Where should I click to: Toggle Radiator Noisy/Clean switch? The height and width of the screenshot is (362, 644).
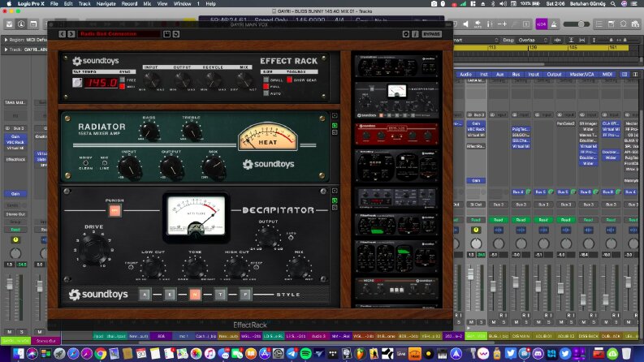[x=85, y=163]
